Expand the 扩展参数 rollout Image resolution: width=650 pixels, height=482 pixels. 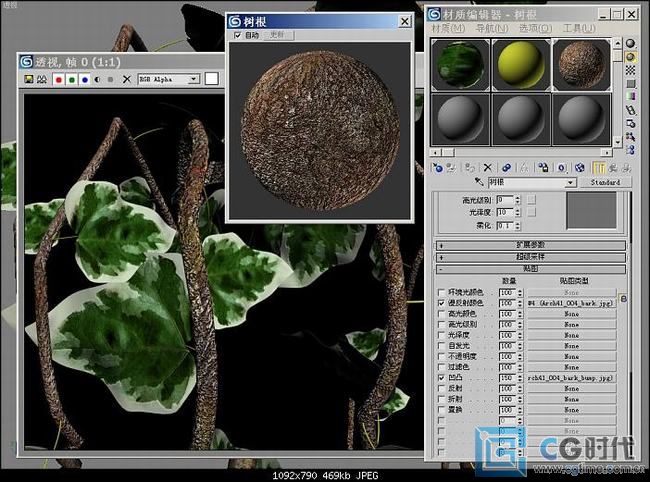tap(530, 245)
